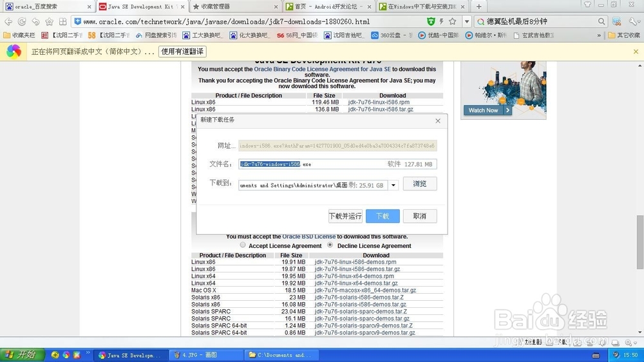Click the favorites star beside refresh

click(50, 21)
